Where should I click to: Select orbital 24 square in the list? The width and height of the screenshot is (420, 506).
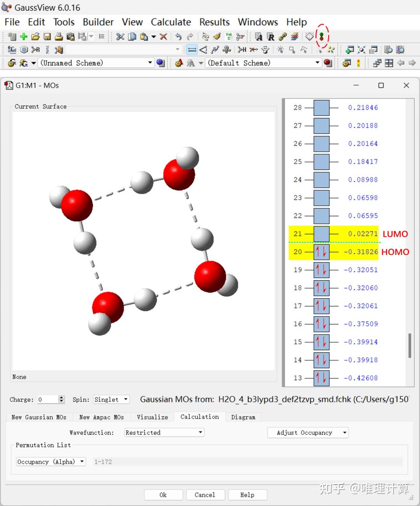(x=321, y=180)
